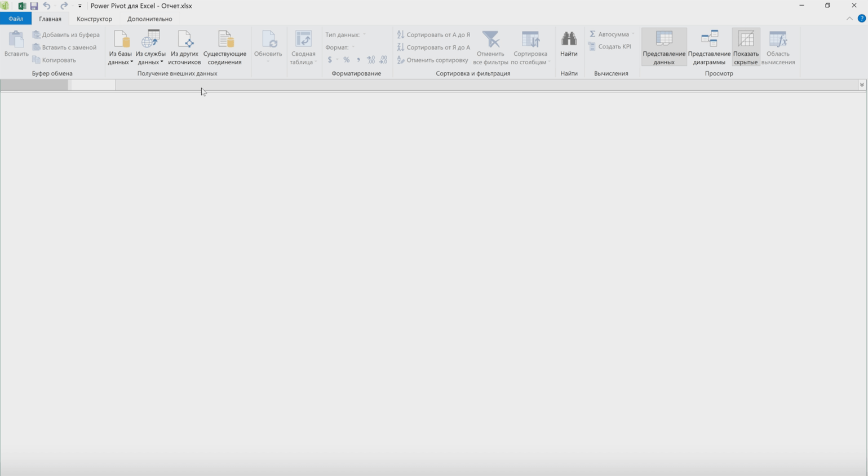
Task: Switch to Excel workbook icon
Action: (x=22, y=6)
